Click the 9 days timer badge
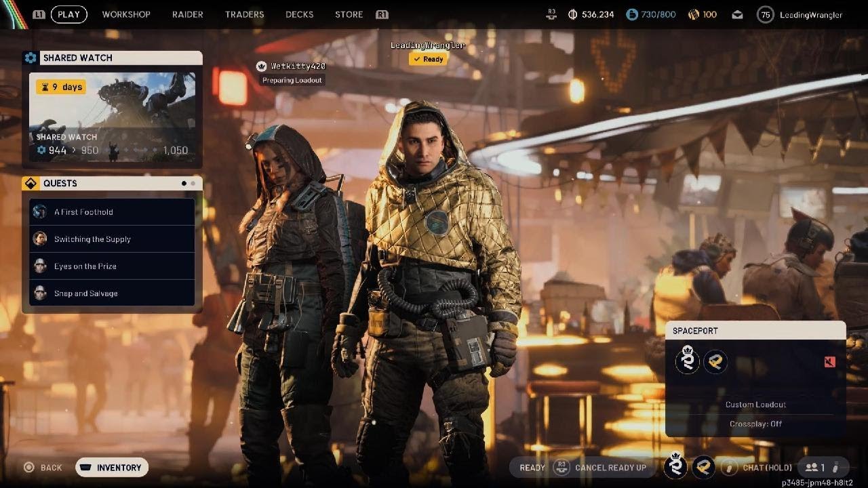This screenshot has height=488, width=868. coord(61,87)
